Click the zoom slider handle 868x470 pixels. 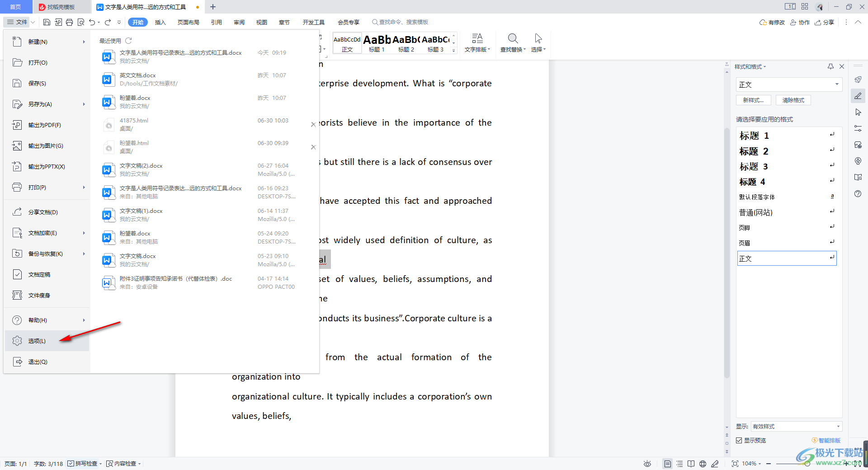807,464
